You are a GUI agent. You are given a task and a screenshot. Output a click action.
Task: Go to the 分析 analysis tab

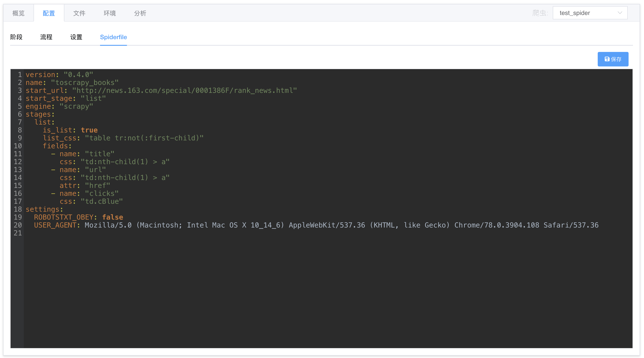click(x=140, y=13)
